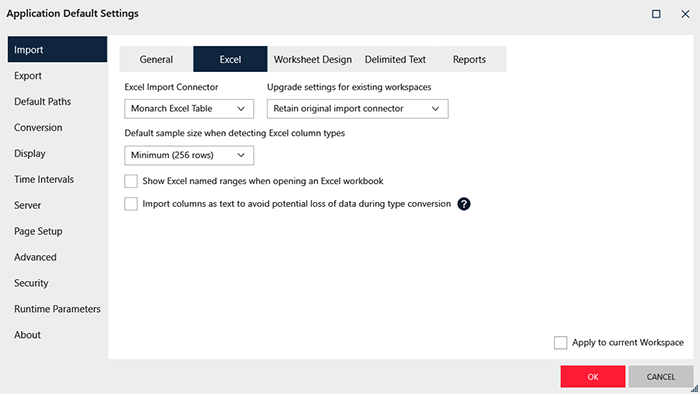Click the help question mark icon

pyautogui.click(x=464, y=204)
